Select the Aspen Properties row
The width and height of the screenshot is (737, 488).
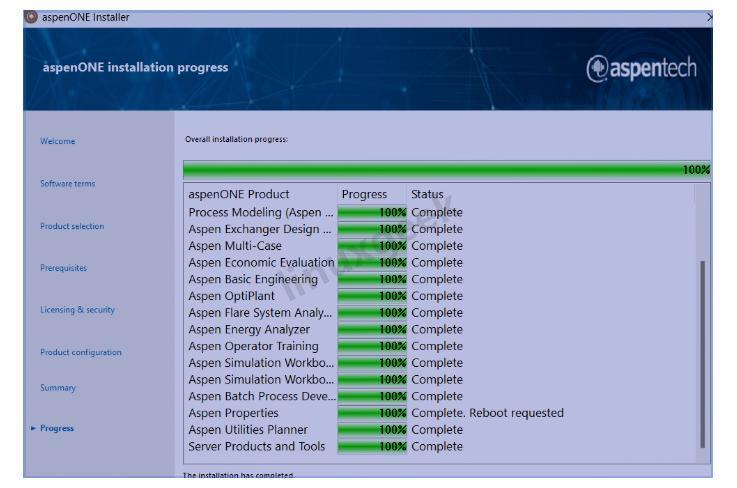(439, 413)
